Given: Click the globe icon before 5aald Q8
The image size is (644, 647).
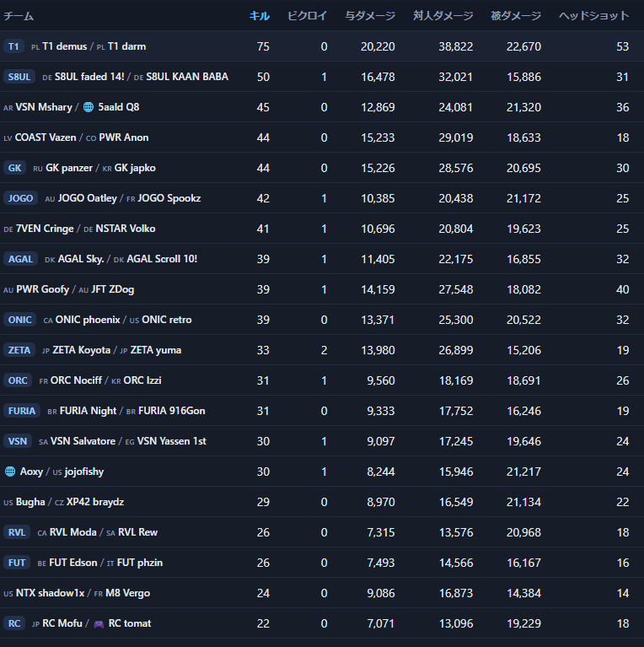Looking at the screenshot, I should (89, 107).
